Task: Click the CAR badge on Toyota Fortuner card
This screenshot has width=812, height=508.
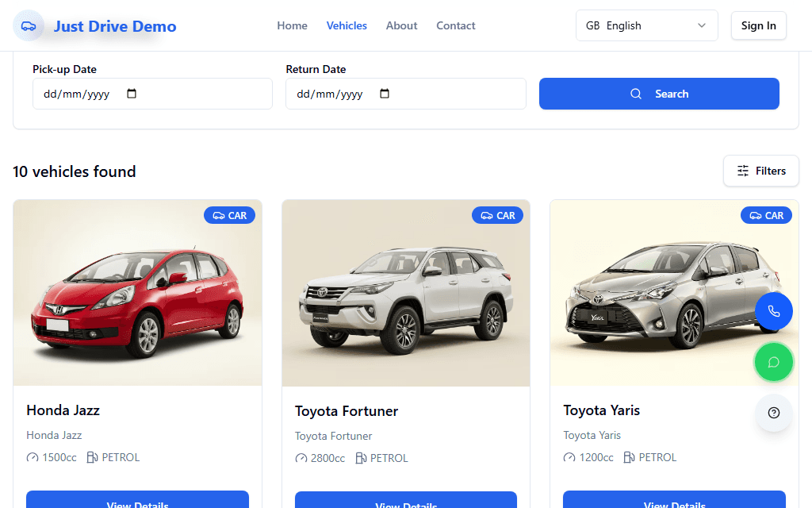Action: pyautogui.click(x=498, y=215)
